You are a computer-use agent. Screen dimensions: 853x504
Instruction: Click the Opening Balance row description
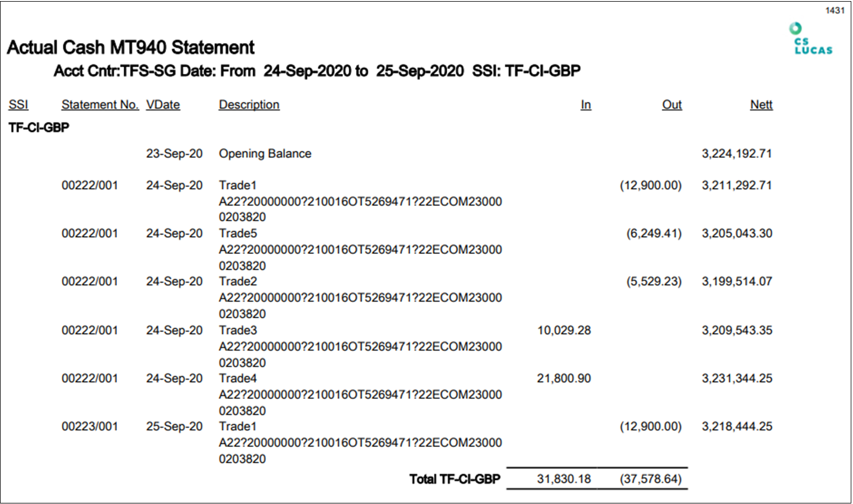265,154
